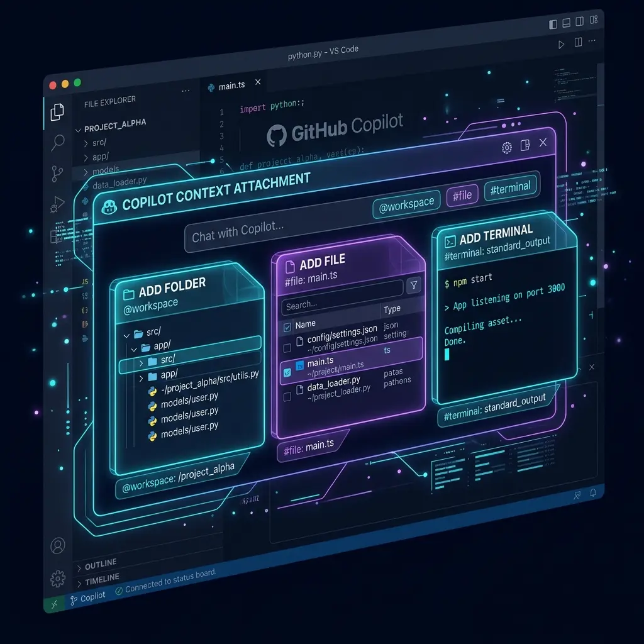The image size is (644, 644).
Task: Switch to the main.ts editor tab
Action: click(231, 86)
